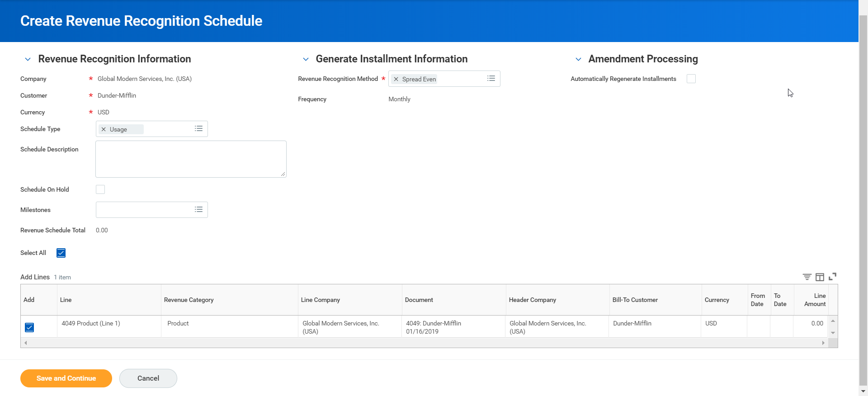Image resolution: width=868 pixels, height=396 pixels.
Task: Click the Line Company column header
Action: (350, 300)
